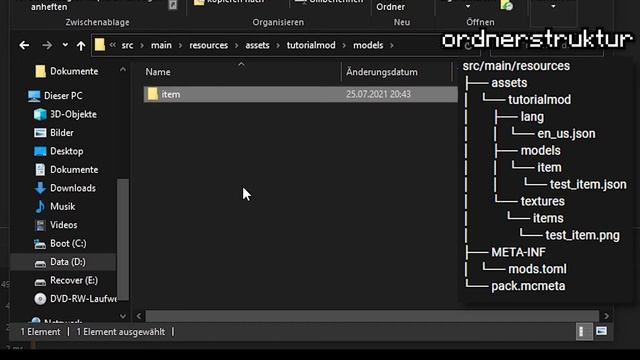Open Desktop in sidebar

[x=67, y=151]
